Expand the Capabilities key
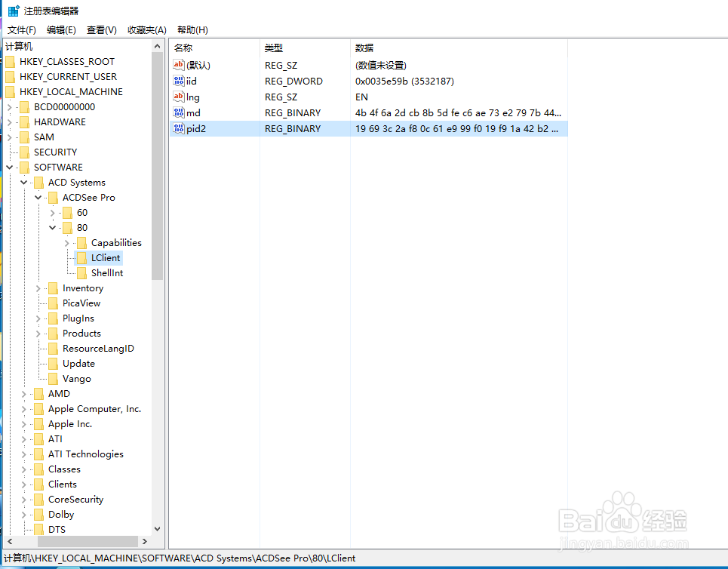The image size is (728, 569). tap(67, 243)
